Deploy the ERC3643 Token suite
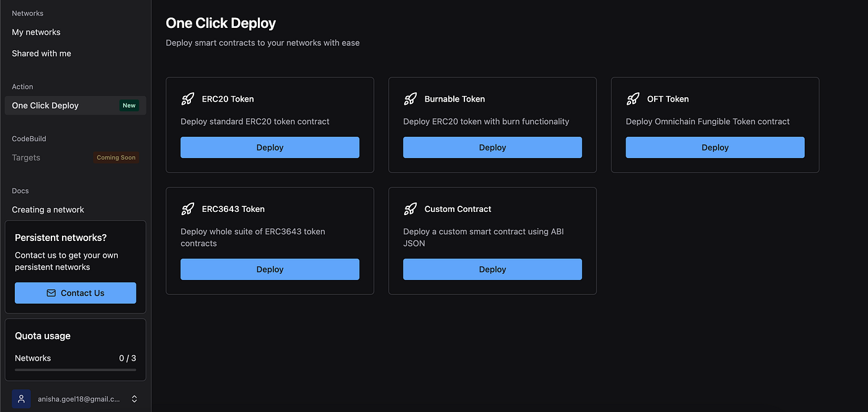The image size is (868, 412). click(x=270, y=270)
